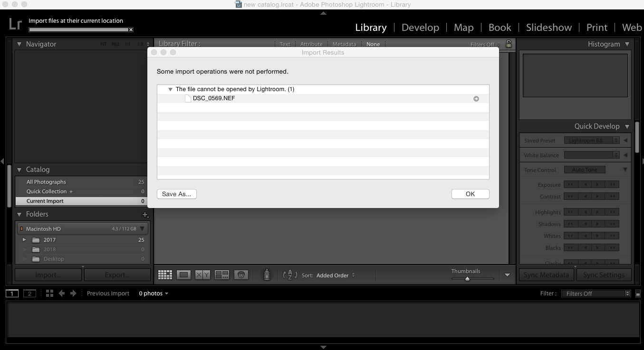This screenshot has height=350, width=644.
Task: Show the DSC_0569.NEF file via arrow icon
Action: [x=476, y=99]
